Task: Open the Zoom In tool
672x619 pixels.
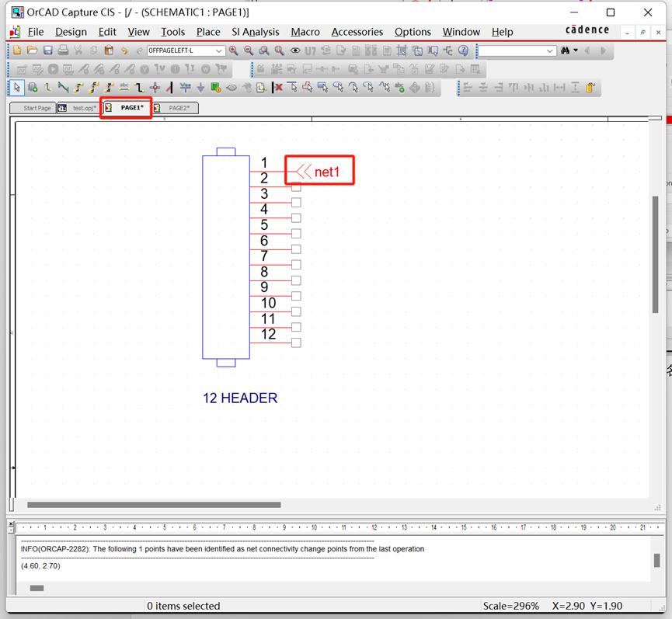Action: 233,50
